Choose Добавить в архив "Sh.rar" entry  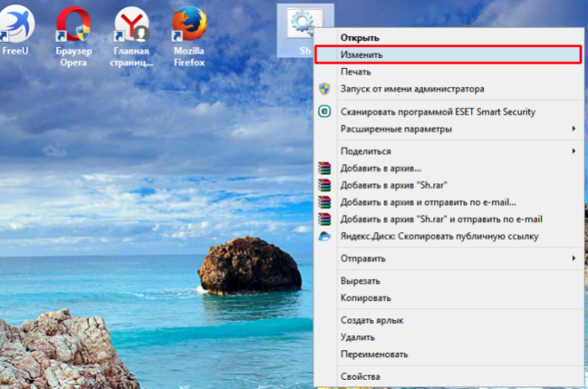(x=448, y=185)
